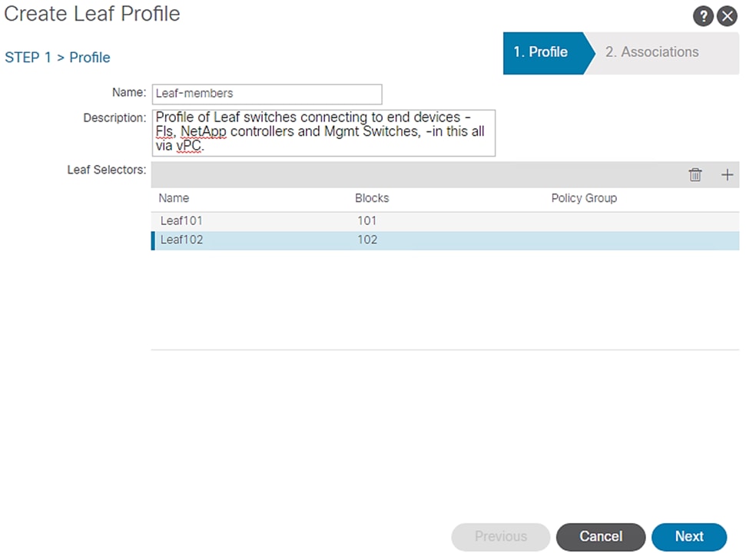
Task: Edit the Description text area
Action: coord(323,133)
